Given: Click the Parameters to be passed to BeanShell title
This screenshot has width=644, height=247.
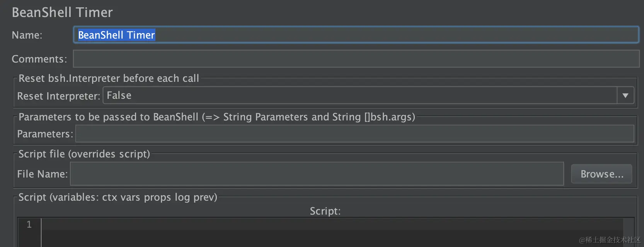Looking at the screenshot, I should (x=216, y=117).
